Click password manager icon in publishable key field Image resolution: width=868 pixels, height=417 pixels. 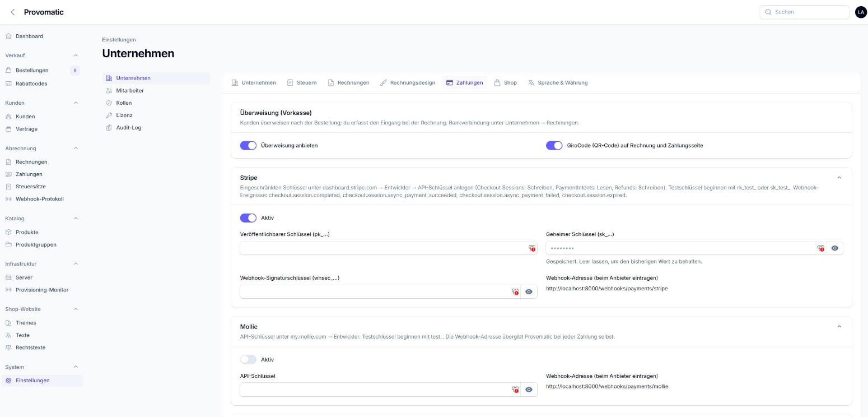tap(532, 248)
